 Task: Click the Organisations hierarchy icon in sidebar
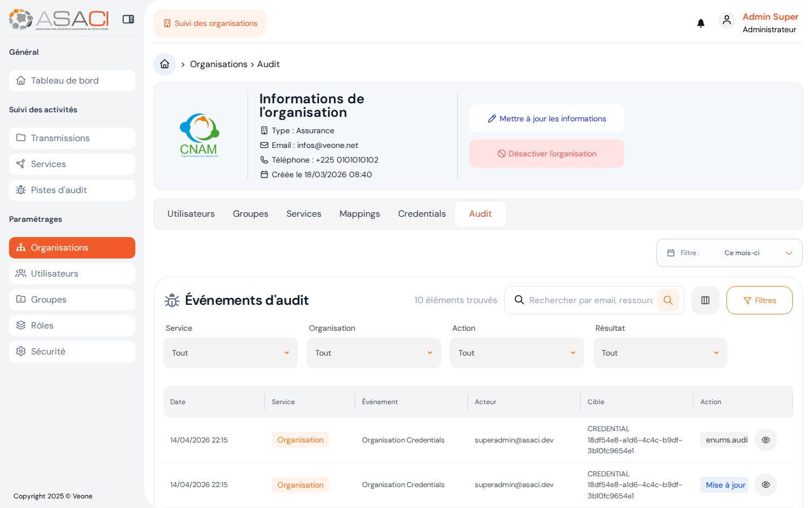point(21,247)
